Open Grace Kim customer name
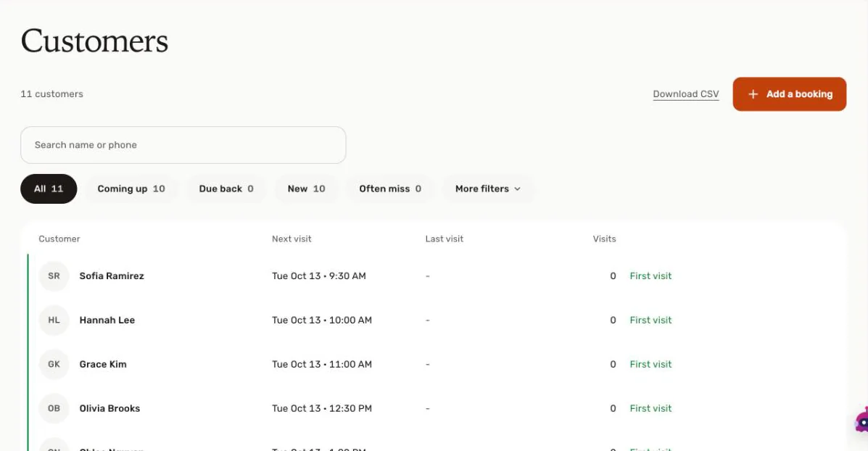The image size is (868, 451). (x=103, y=364)
